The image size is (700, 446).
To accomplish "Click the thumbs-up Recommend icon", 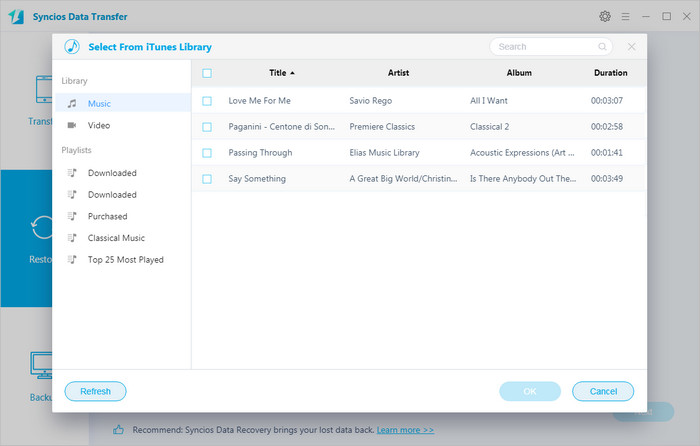I will 118,429.
